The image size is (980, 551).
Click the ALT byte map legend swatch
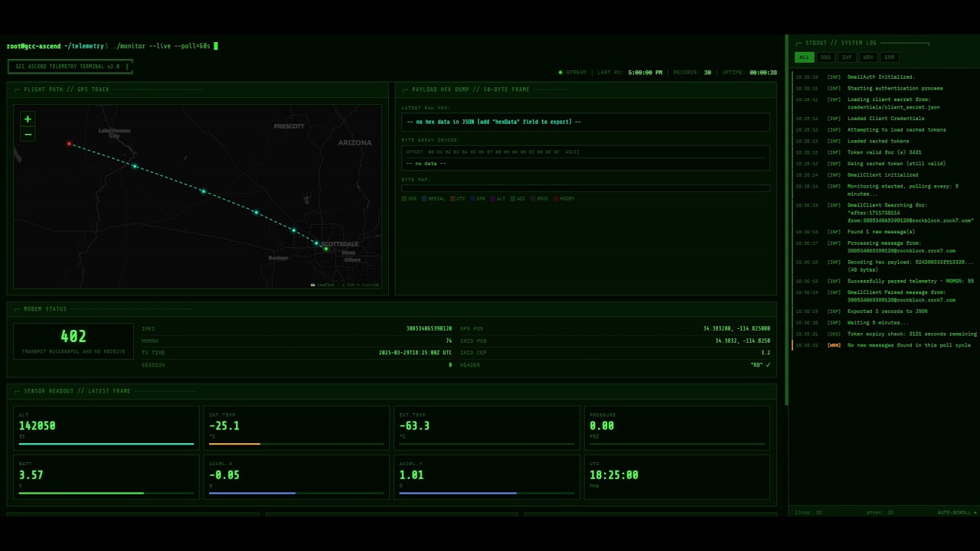click(493, 199)
